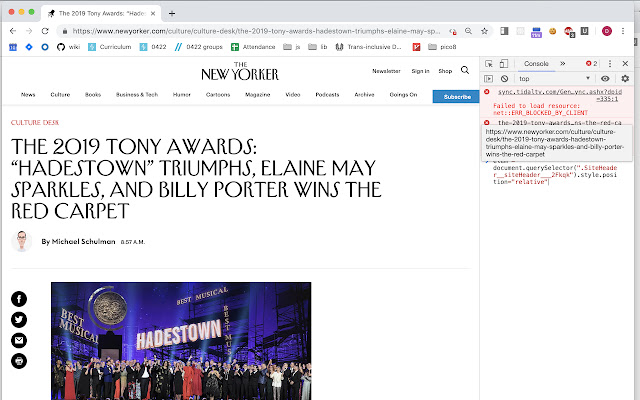This screenshot has height=400, width=640.
Task: Open the red D profile avatar
Action: 607,31
